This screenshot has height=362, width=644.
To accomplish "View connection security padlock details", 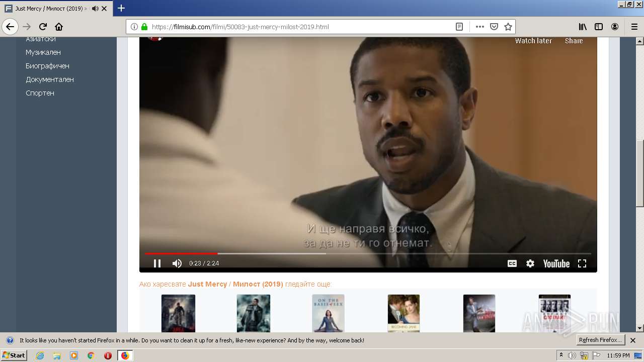I will coord(144,27).
